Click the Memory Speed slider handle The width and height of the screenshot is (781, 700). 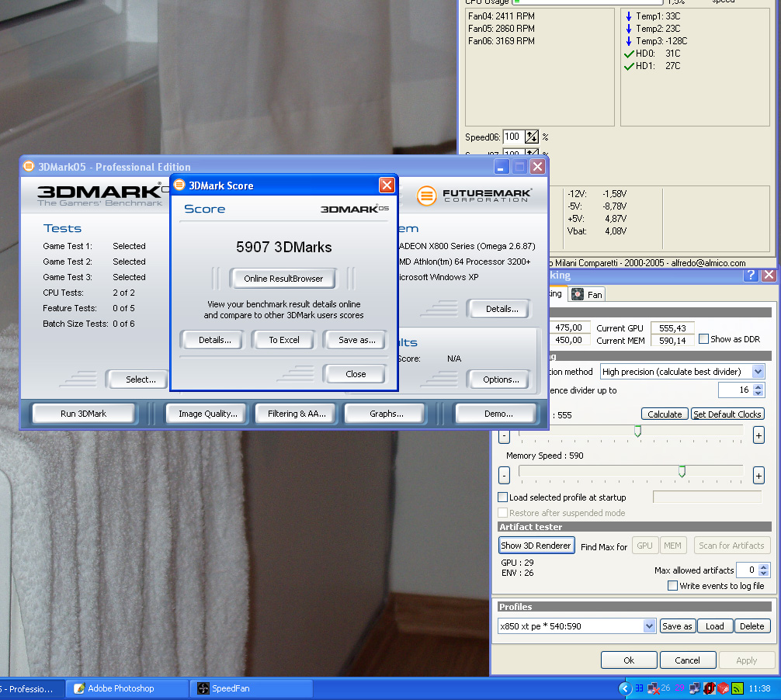682,472
